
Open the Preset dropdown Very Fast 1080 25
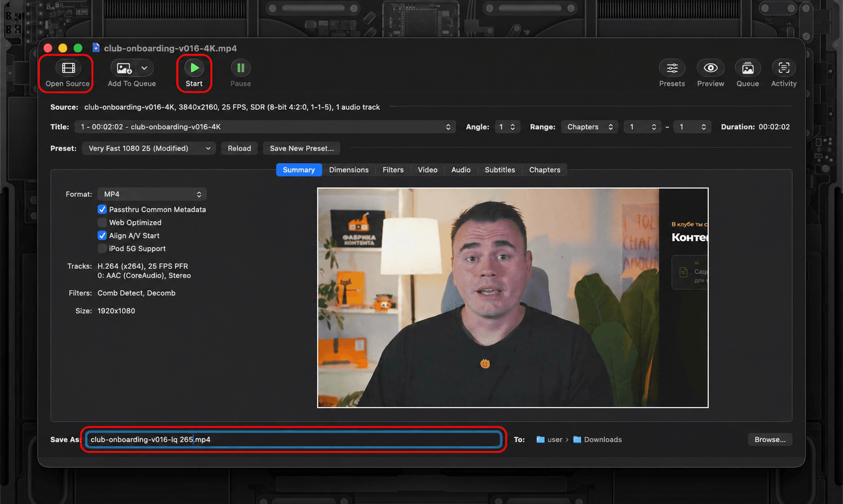[149, 149]
